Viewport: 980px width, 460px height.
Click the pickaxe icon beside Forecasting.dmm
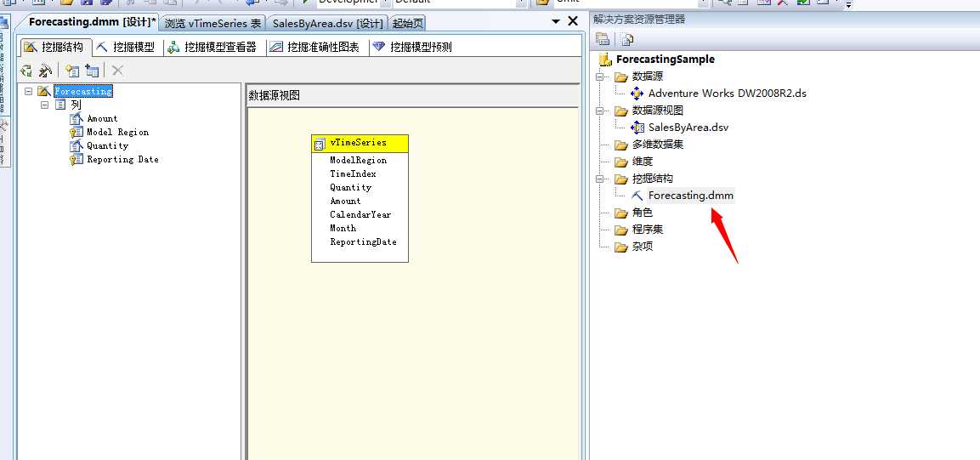(x=637, y=196)
